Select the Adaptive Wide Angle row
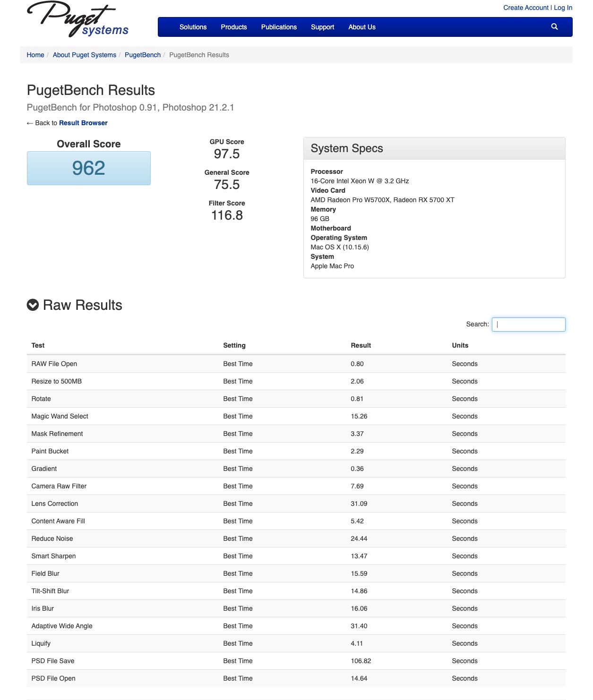The image size is (593, 700). click(296, 626)
